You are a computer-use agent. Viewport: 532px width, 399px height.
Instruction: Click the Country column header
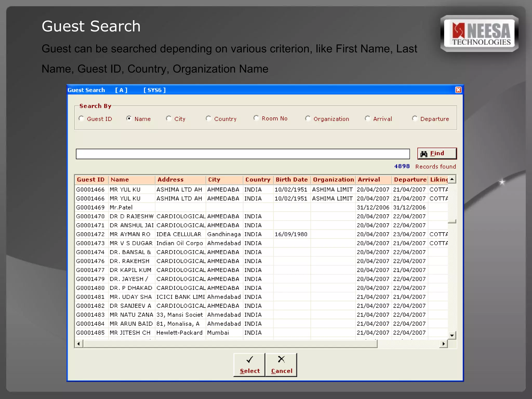click(x=258, y=179)
